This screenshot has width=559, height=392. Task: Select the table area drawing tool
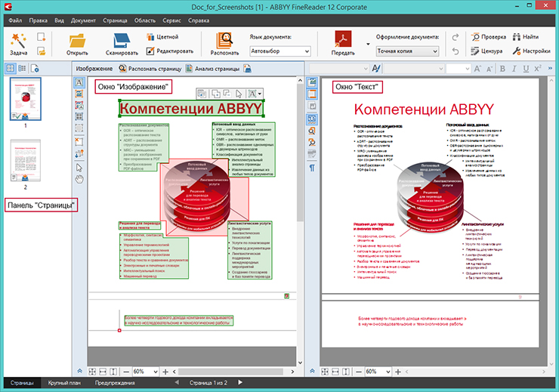79,116
